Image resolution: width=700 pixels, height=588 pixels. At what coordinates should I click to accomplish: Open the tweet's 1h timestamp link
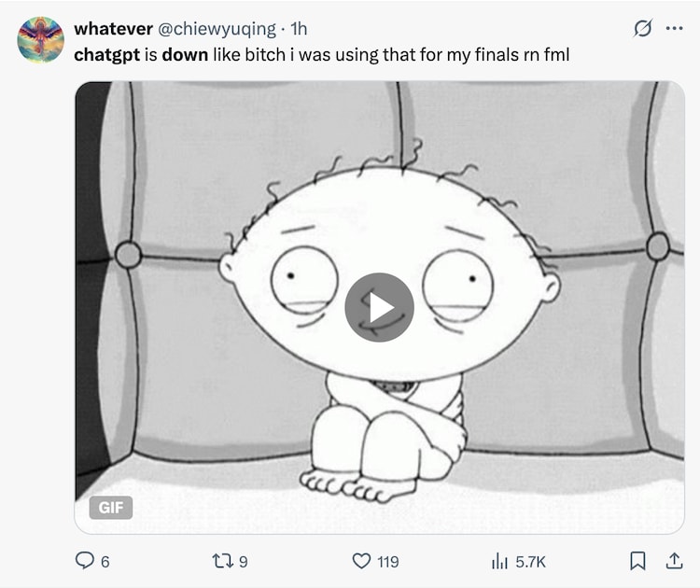pyautogui.click(x=300, y=30)
